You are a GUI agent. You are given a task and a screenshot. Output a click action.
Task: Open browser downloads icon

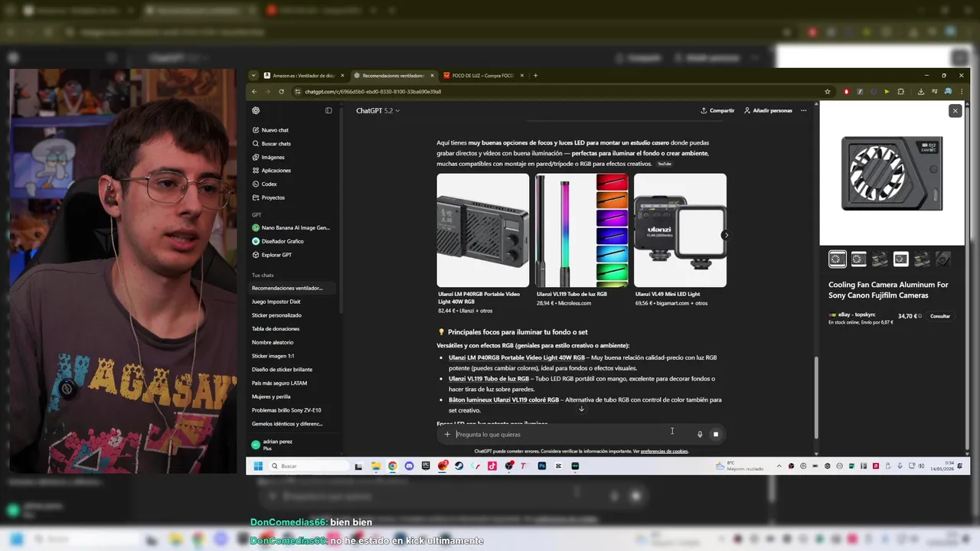(x=920, y=92)
